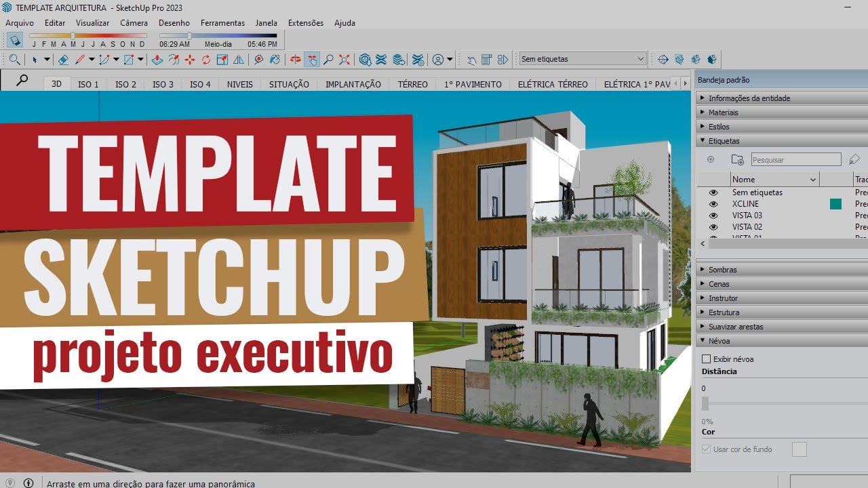Open the Sem etiquetas tag dropdown
Screen dimensions: 868x488
[583, 60]
